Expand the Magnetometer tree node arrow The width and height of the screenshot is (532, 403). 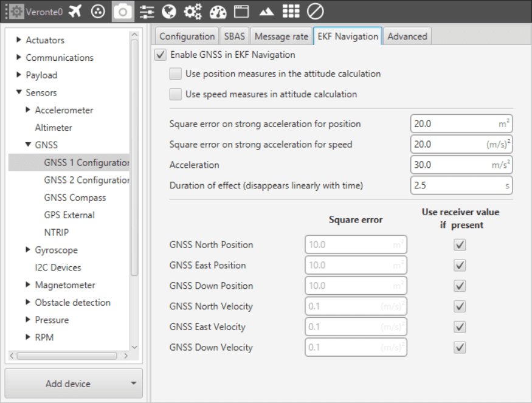28,284
